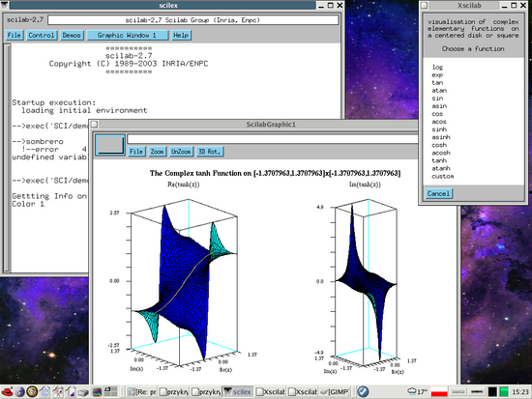The image size is (532, 399).
Task: Click the black square applet in the tray
Action: [x=492, y=392]
